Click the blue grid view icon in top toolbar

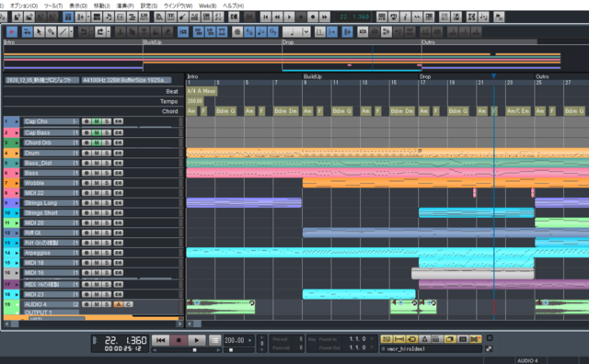(x=68, y=17)
